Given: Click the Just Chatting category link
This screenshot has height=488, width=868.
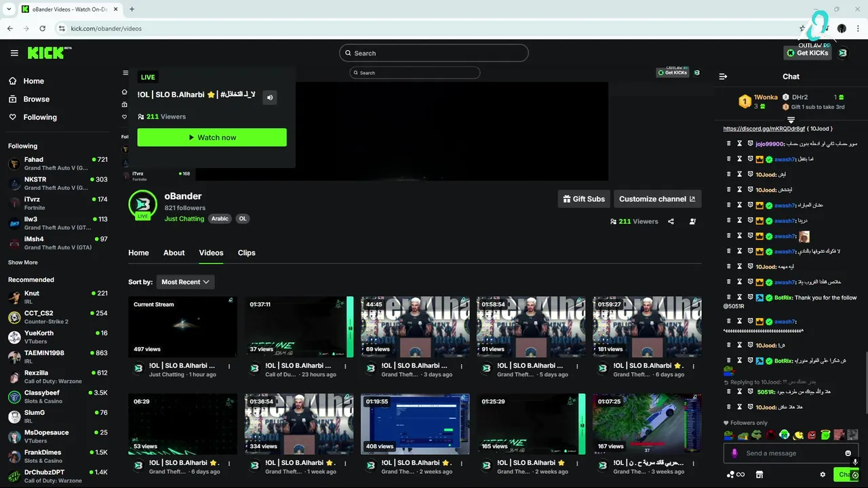Looking at the screenshot, I should point(184,219).
